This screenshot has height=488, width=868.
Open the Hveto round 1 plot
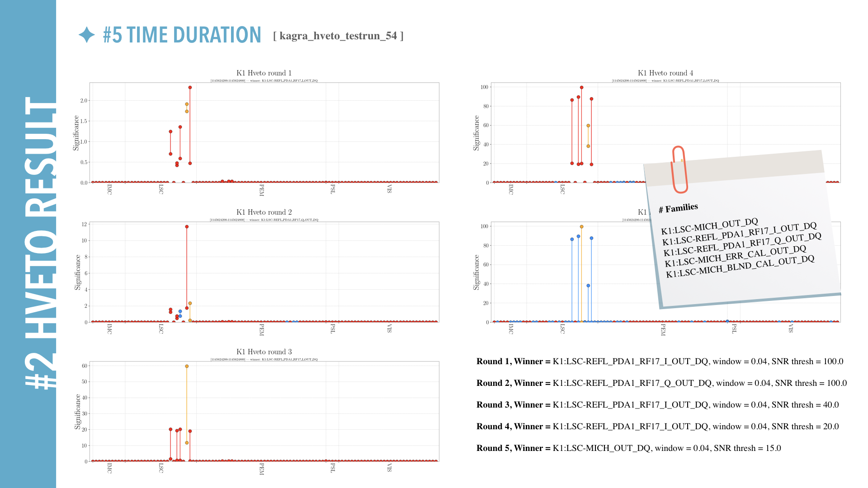click(x=264, y=132)
